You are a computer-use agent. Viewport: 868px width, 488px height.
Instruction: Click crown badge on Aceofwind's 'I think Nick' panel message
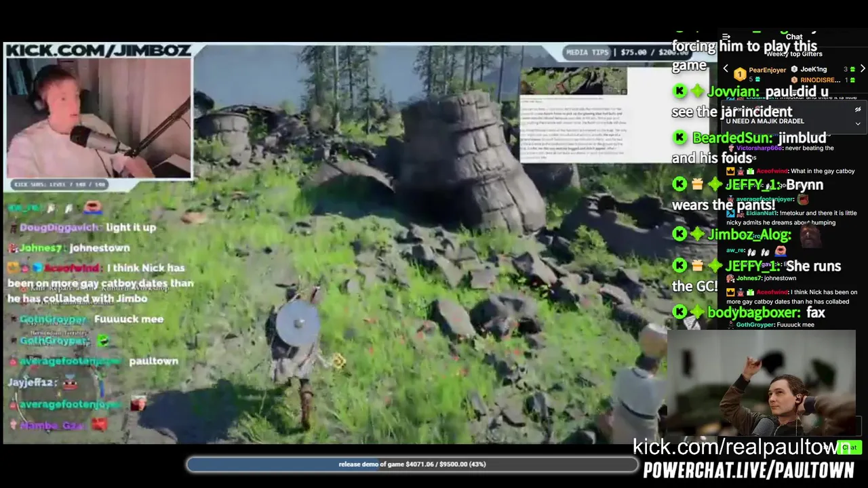click(x=730, y=292)
